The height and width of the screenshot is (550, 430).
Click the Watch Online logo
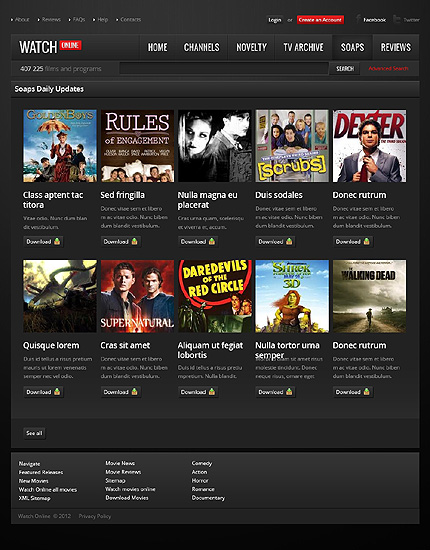(51, 47)
